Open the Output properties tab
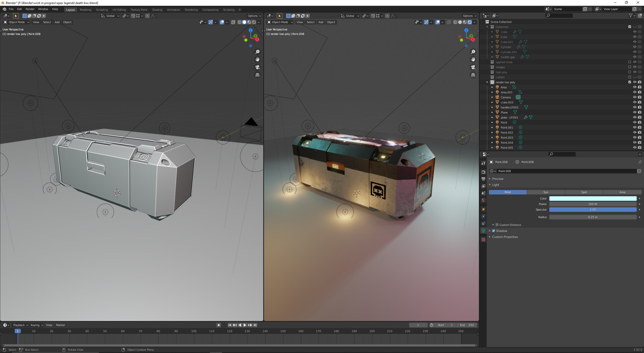The width and height of the screenshot is (644, 353). pyautogui.click(x=483, y=179)
